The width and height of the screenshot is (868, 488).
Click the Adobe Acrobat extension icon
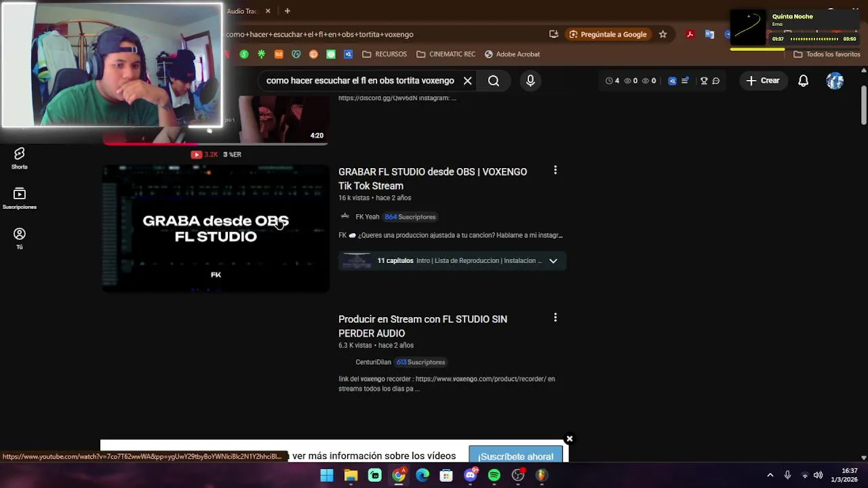tap(690, 35)
